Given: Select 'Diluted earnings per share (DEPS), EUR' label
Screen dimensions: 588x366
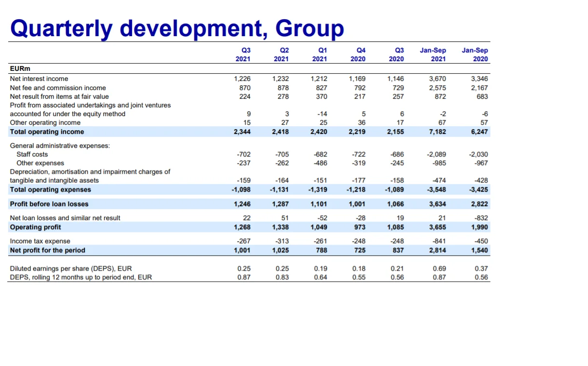Looking at the screenshot, I should [71, 268].
